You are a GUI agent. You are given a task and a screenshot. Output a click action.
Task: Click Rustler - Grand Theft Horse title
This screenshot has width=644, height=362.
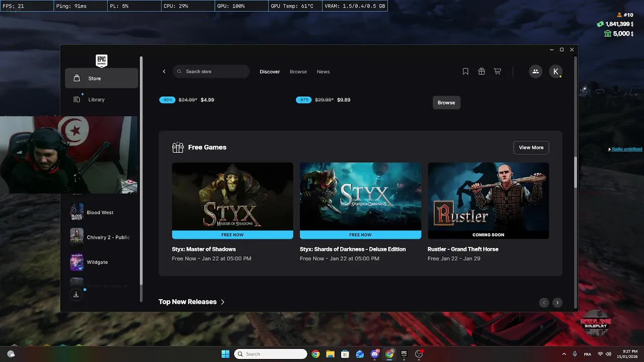[x=463, y=249]
